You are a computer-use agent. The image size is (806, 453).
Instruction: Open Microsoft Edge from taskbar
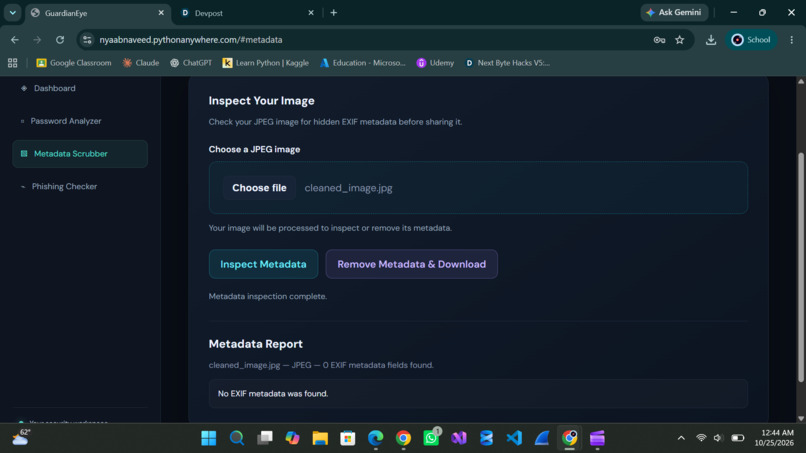[376, 438]
